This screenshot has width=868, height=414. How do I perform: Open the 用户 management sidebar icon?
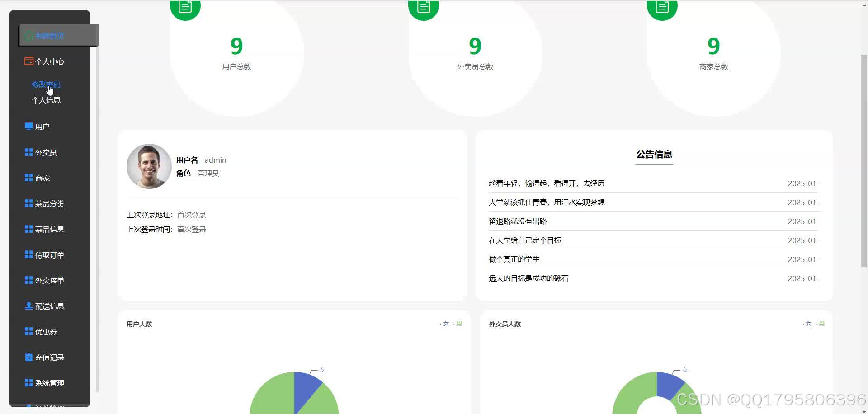pyautogui.click(x=28, y=126)
